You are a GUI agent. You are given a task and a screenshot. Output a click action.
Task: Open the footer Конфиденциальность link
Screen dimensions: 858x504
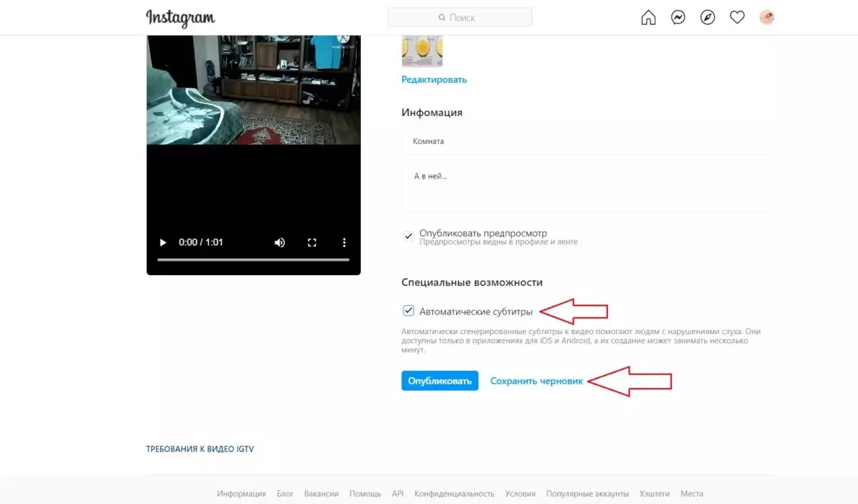tap(454, 494)
